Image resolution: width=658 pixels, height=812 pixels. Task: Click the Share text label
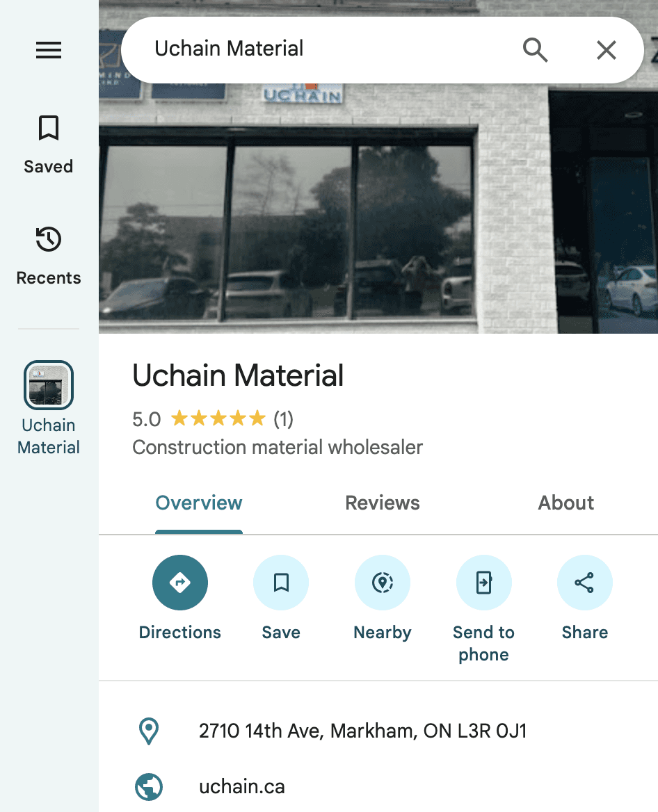585,633
